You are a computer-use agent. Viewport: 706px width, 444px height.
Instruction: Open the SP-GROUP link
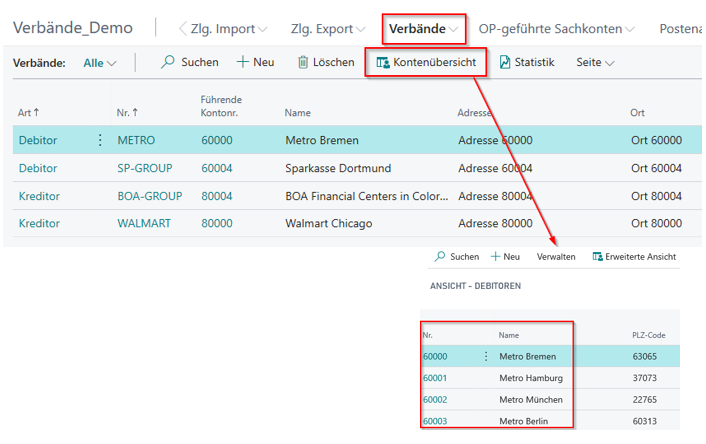(x=145, y=168)
